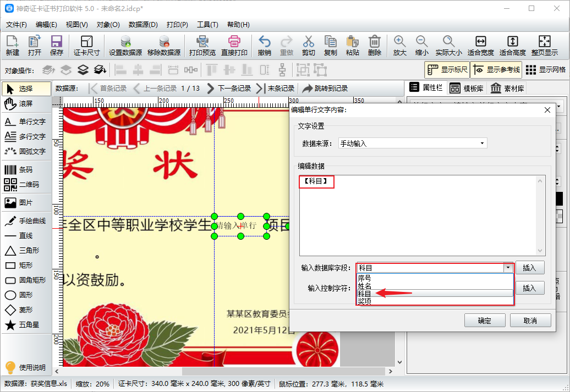Click the 撤销 undo icon

click(x=264, y=46)
